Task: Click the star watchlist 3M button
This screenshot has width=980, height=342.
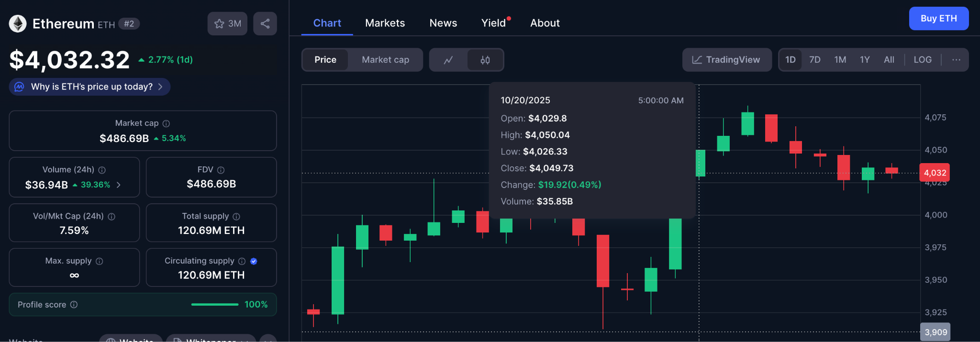Action: coord(227,23)
